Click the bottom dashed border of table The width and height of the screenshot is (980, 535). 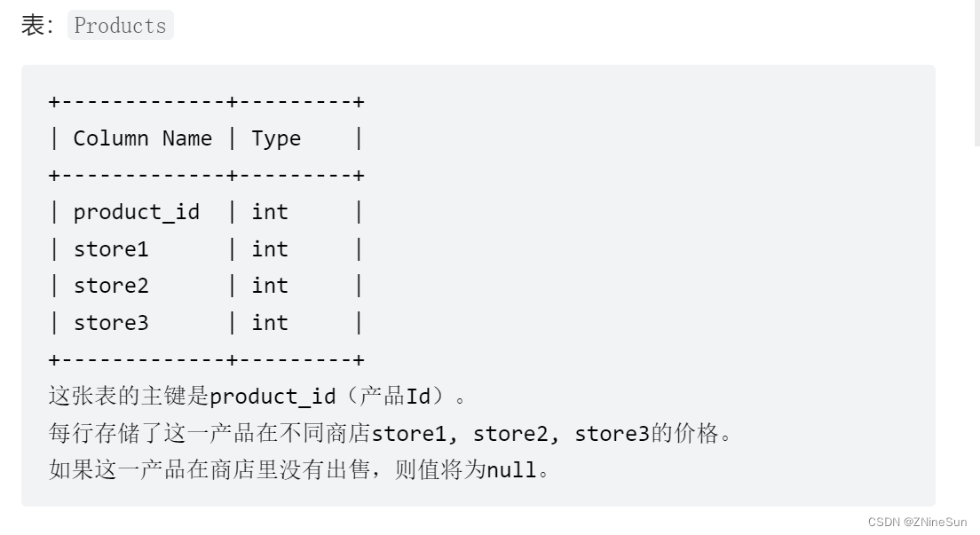206,359
